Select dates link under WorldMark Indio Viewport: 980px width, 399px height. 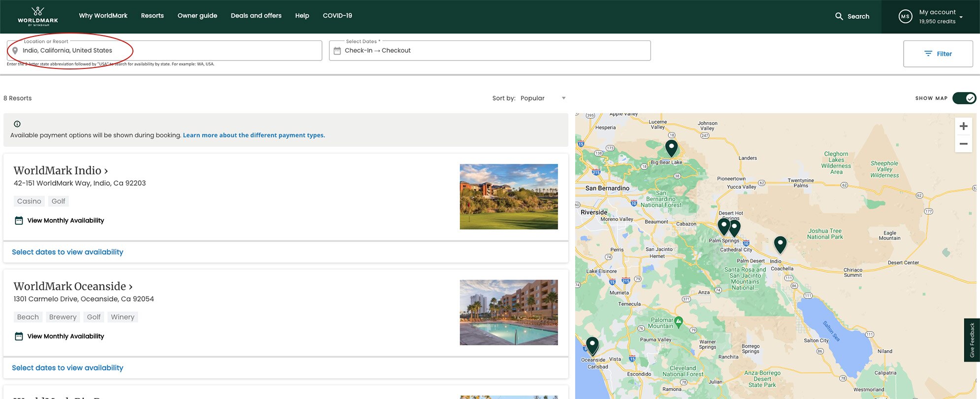tap(67, 252)
